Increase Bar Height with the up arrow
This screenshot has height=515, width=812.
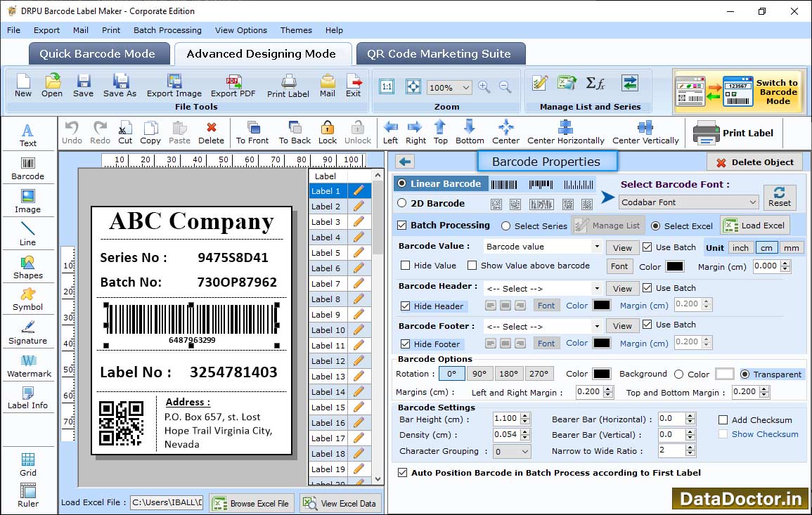[525, 416]
